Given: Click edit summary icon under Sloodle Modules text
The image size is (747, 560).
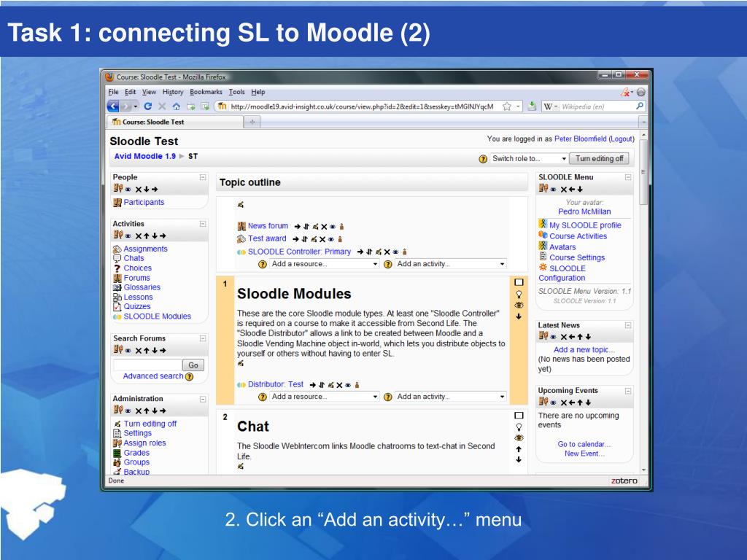Looking at the screenshot, I should pos(241,363).
